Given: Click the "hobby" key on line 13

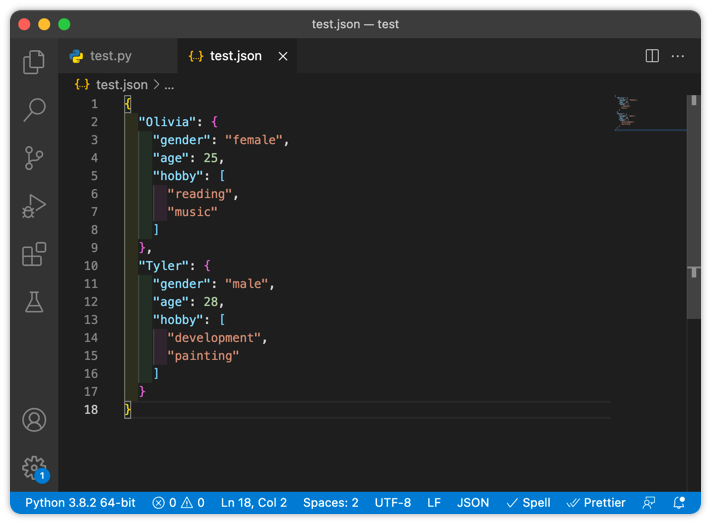Looking at the screenshot, I should pyautogui.click(x=178, y=320).
